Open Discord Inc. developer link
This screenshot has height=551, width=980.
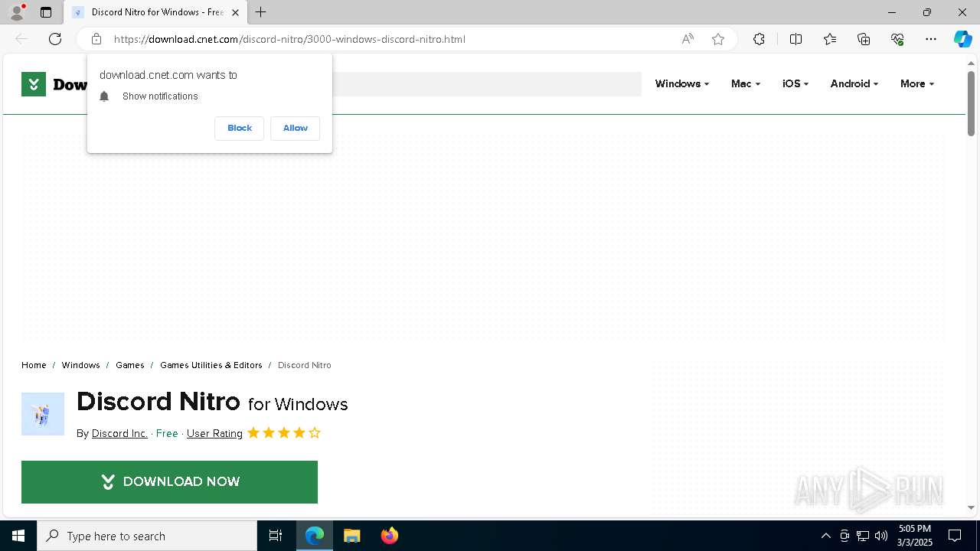(119, 433)
